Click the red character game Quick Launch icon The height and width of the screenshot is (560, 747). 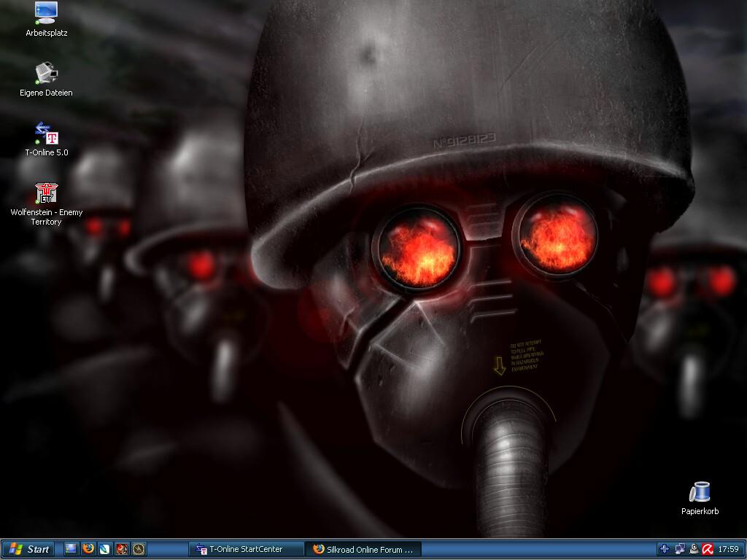tap(122, 549)
